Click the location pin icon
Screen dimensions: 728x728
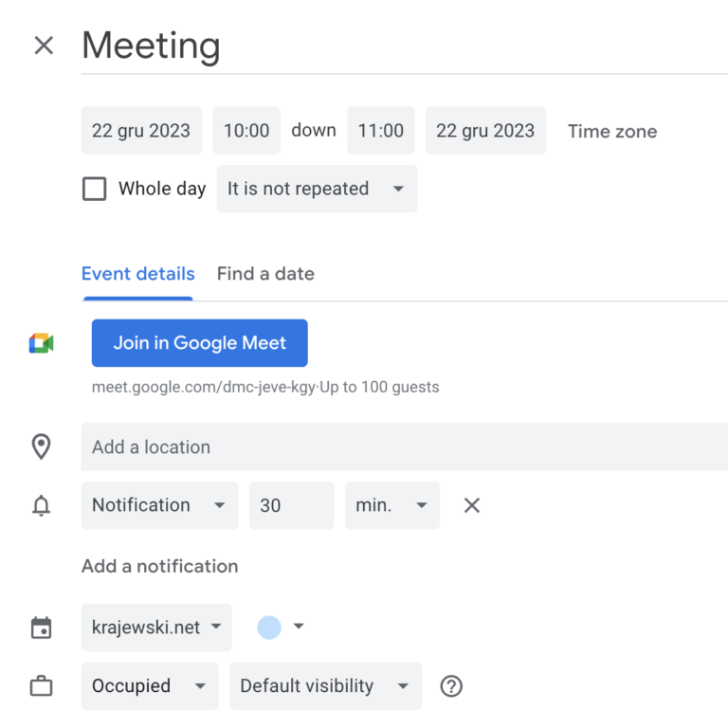click(x=42, y=446)
